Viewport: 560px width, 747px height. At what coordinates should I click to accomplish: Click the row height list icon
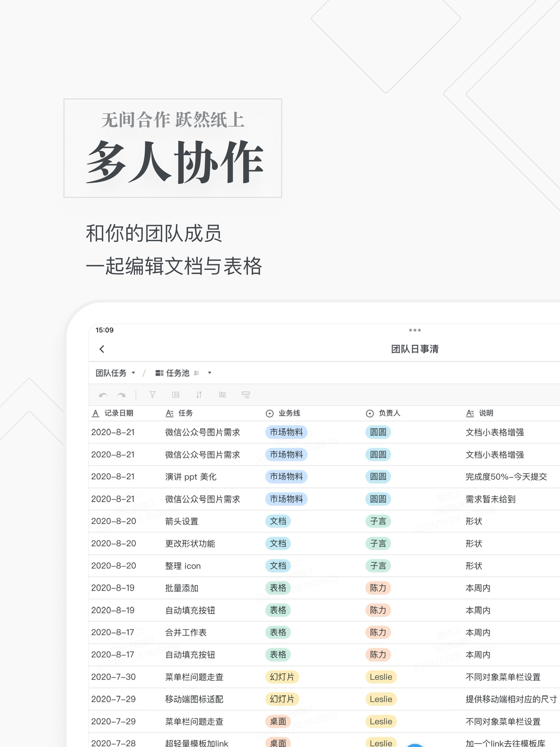pos(246,395)
